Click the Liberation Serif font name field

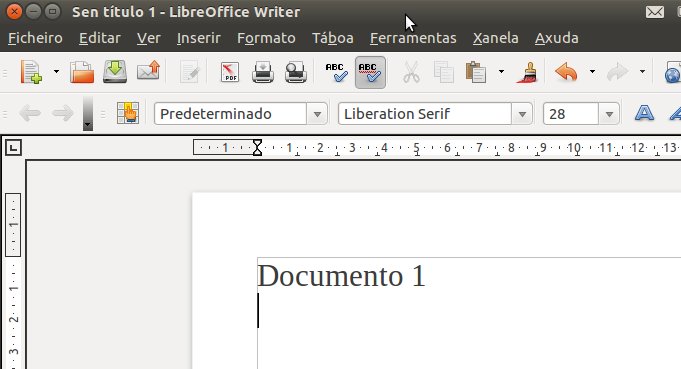[x=424, y=114]
